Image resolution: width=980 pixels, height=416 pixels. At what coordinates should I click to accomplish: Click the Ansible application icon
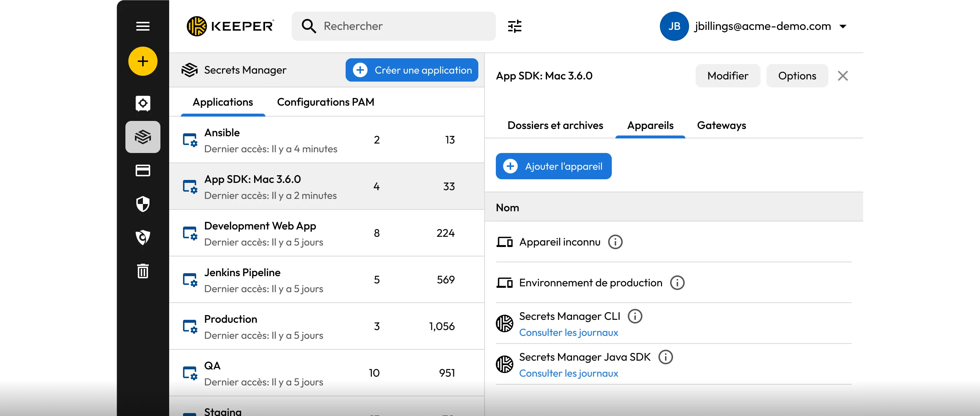coord(190,140)
